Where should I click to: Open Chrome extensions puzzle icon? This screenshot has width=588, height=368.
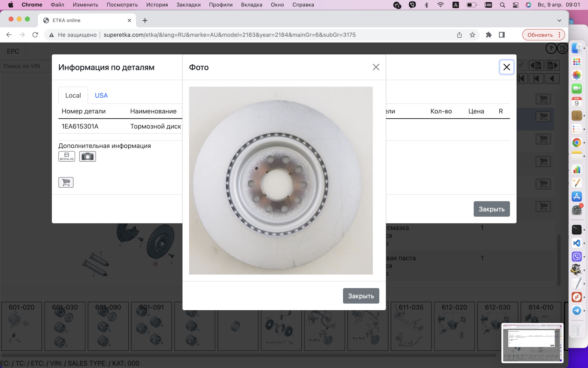tap(488, 35)
